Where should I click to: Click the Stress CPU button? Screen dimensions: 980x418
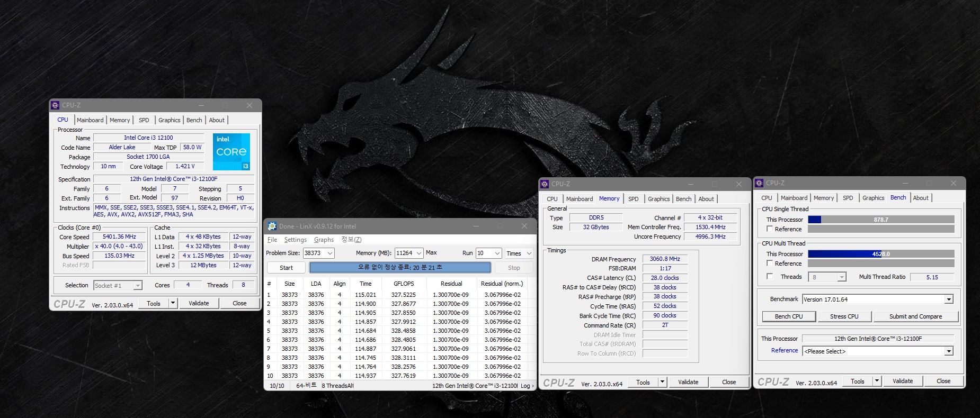[844, 316]
